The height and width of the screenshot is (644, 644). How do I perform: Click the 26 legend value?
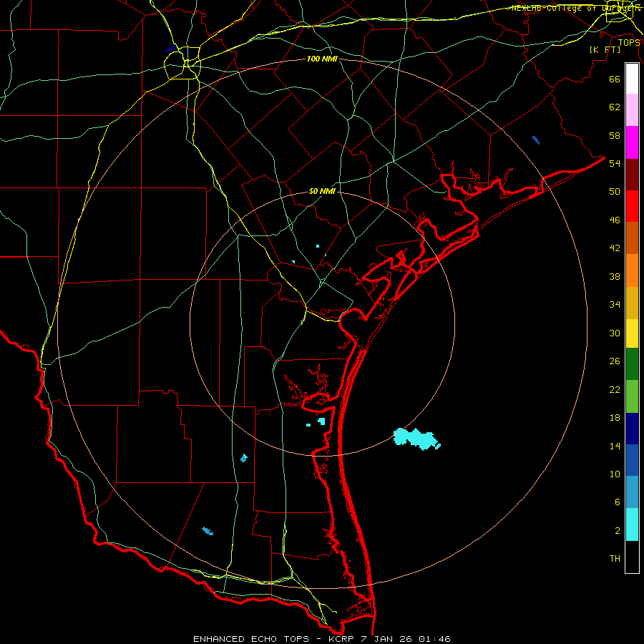point(615,361)
